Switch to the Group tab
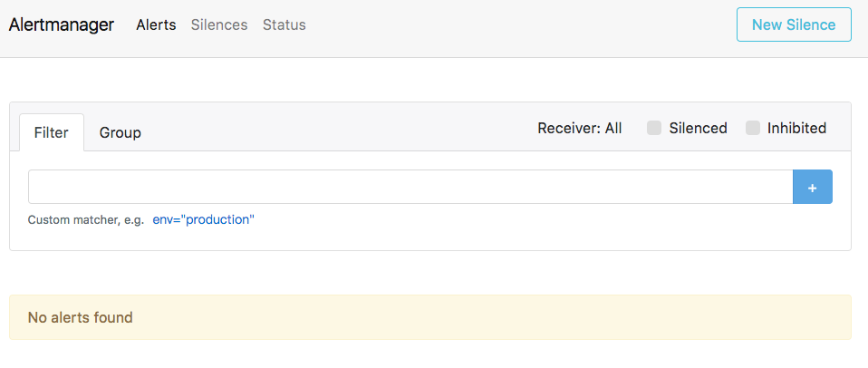This screenshot has height=368, width=868. [121, 132]
